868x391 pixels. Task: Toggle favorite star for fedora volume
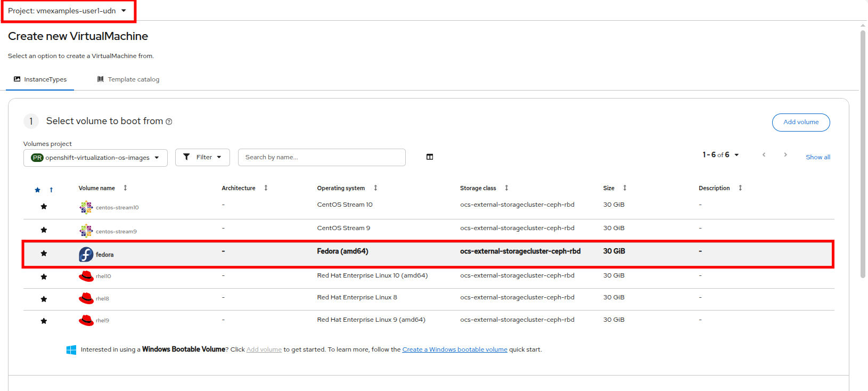tap(44, 254)
